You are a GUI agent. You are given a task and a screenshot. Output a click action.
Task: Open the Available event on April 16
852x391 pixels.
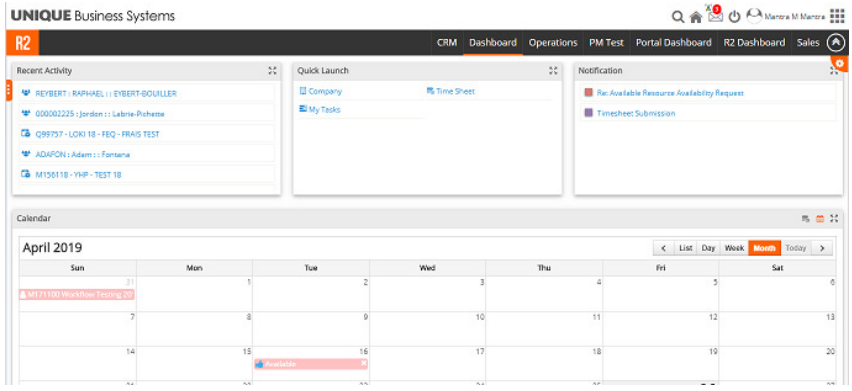(x=311, y=364)
